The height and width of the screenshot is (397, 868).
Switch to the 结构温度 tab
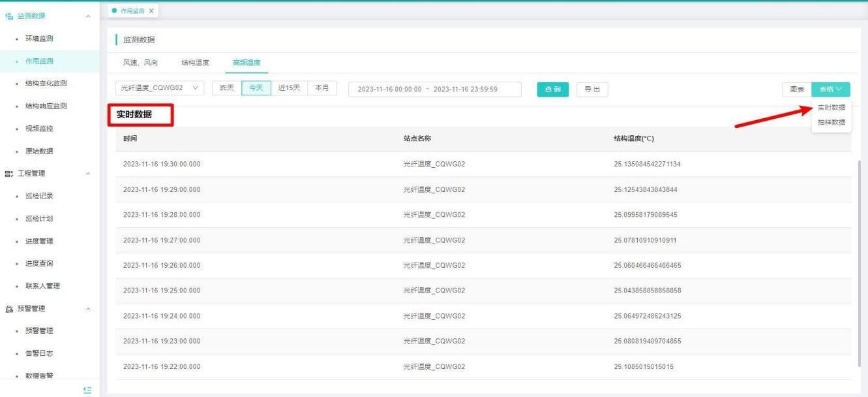click(x=195, y=63)
